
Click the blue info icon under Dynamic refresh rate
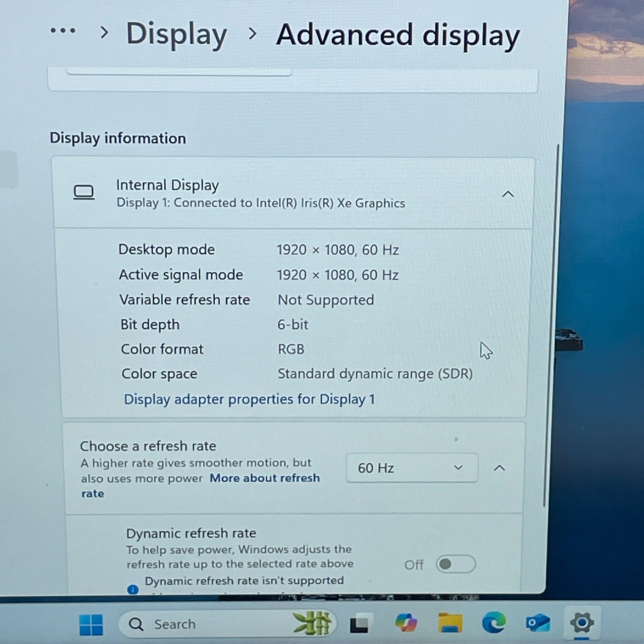[133, 589]
